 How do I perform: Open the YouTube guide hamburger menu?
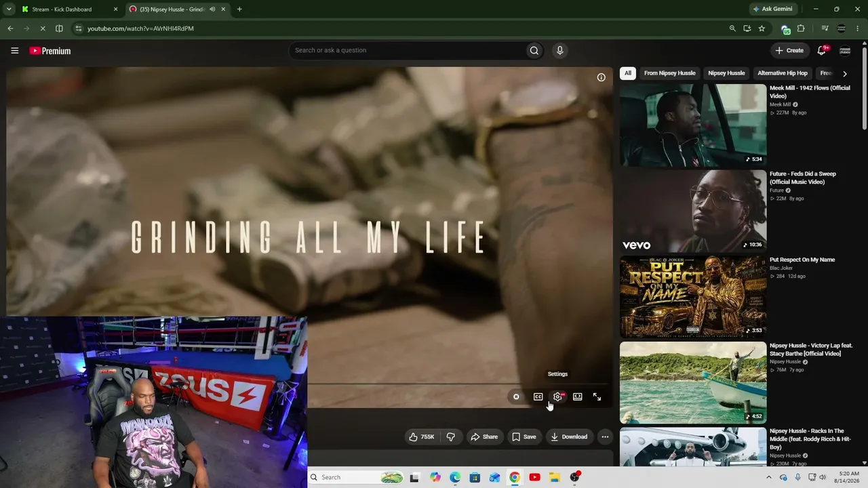point(14,51)
